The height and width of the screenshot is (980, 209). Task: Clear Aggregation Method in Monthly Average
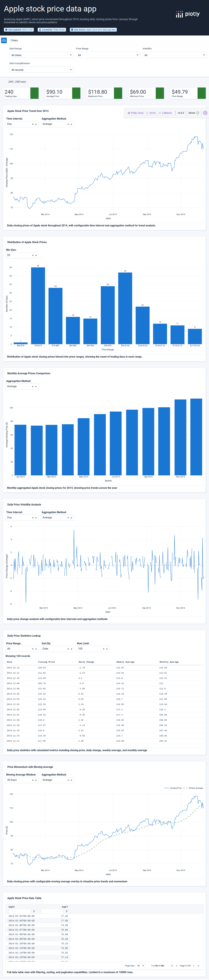point(33,387)
